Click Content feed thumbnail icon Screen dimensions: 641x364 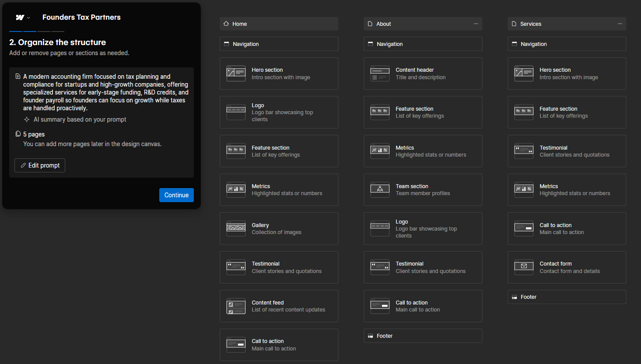coord(236,306)
